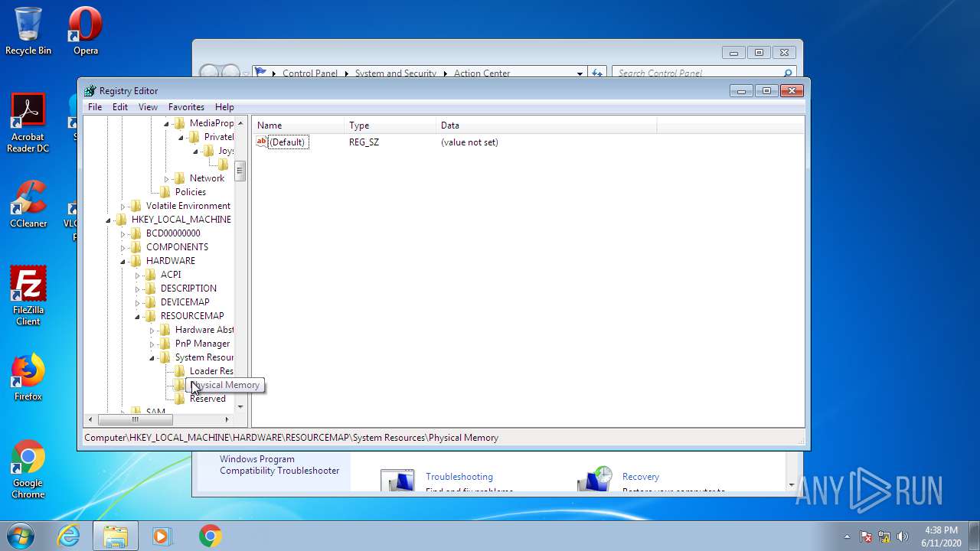980x551 pixels.
Task: Click System and Security in the breadcrumb
Action: (x=396, y=73)
